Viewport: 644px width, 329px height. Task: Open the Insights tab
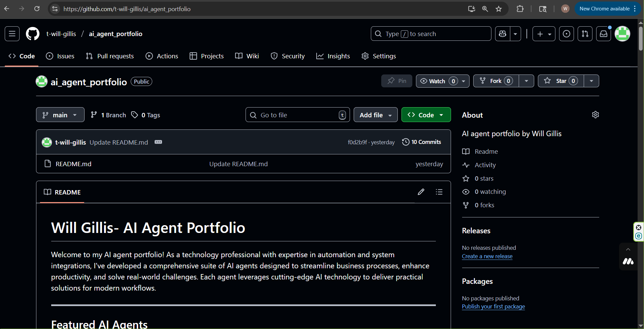pos(333,56)
